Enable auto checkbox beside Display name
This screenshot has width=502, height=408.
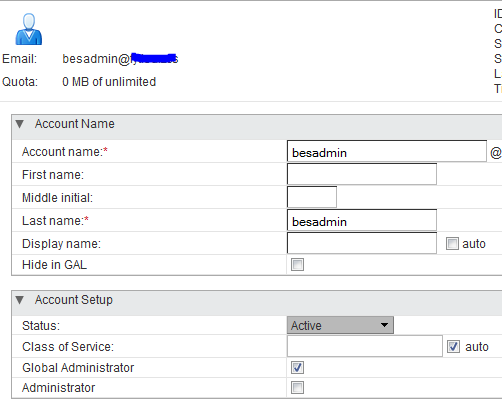(x=452, y=244)
